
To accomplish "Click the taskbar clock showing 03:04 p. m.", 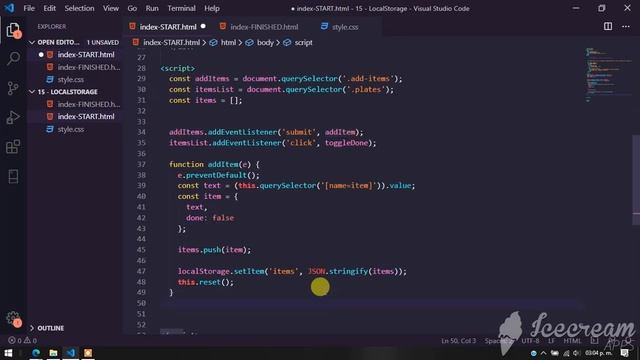I will (598, 353).
